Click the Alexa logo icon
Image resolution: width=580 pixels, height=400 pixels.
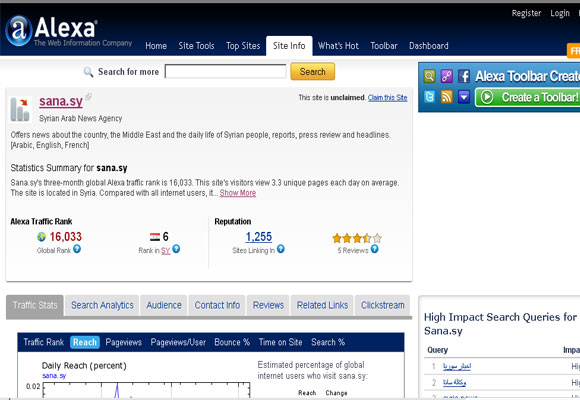pyautogui.click(x=18, y=30)
